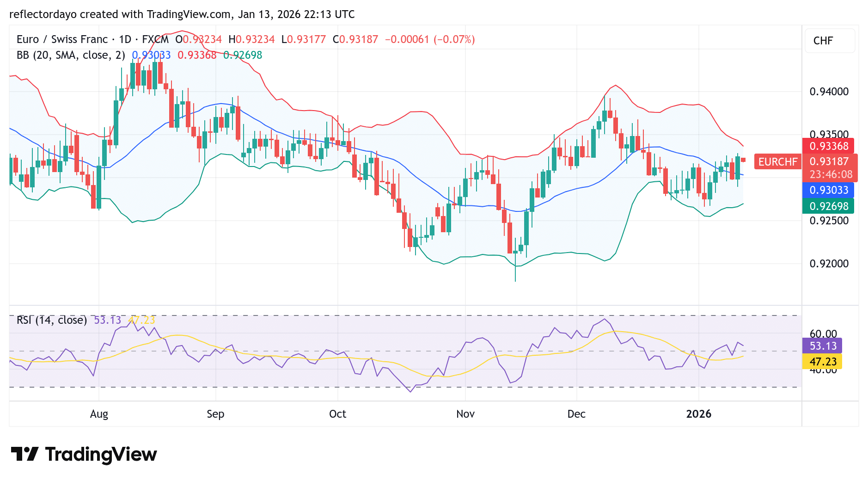Click the TradingView logo
The width and height of the screenshot is (868, 482).
(83, 455)
